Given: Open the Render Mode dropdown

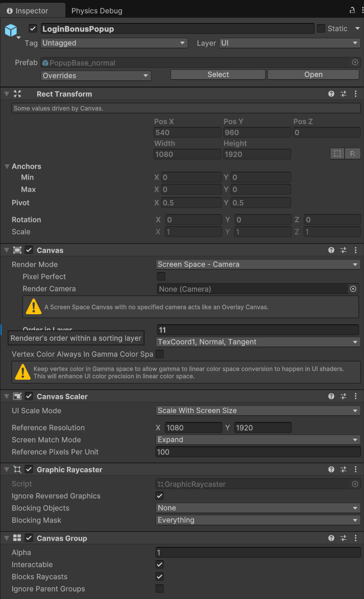Looking at the screenshot, I should 257,264.
